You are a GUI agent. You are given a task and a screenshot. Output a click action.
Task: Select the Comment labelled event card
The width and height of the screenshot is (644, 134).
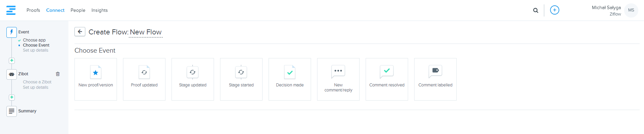pos(435,79)
